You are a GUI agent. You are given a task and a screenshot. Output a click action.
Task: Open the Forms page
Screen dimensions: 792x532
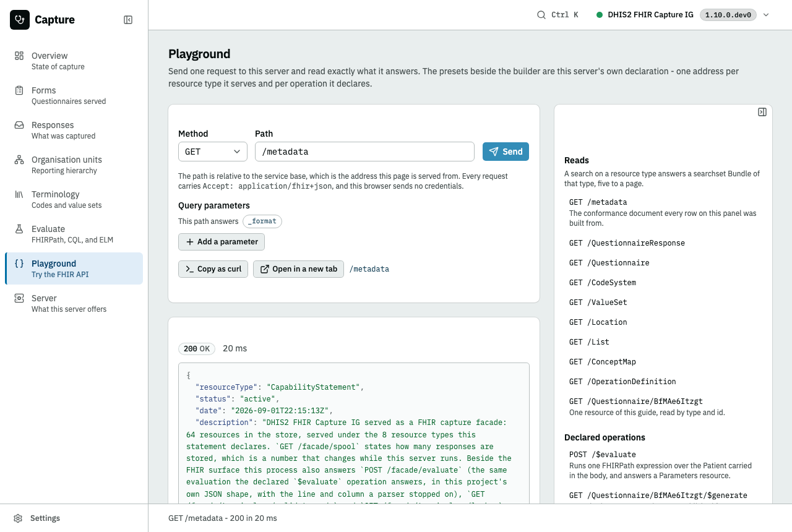[x=74, y=95]
